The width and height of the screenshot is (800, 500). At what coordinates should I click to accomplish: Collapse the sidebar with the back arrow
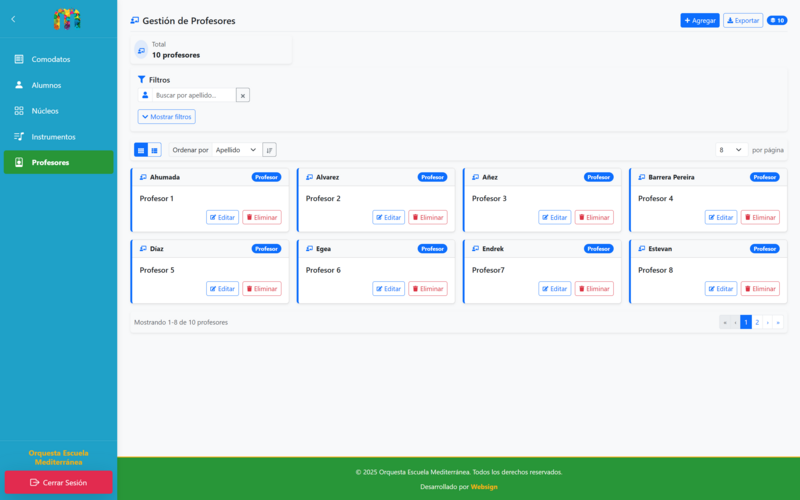coord(13,19)
